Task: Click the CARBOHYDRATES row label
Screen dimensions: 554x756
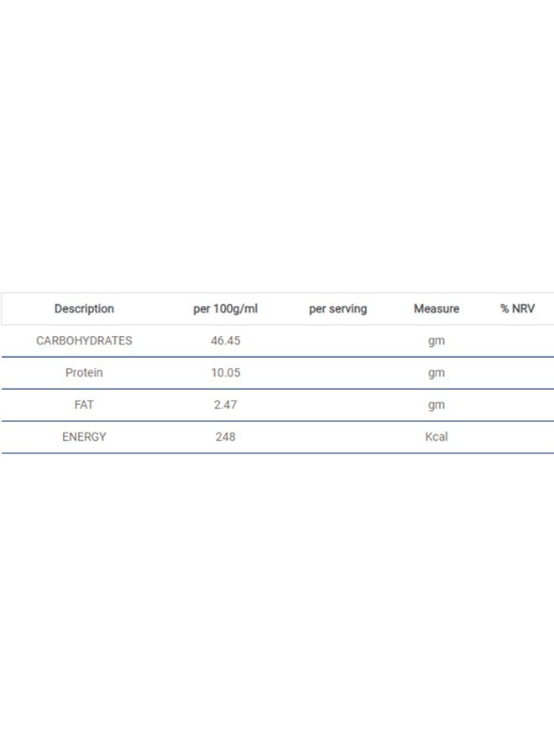Action: 84,341
